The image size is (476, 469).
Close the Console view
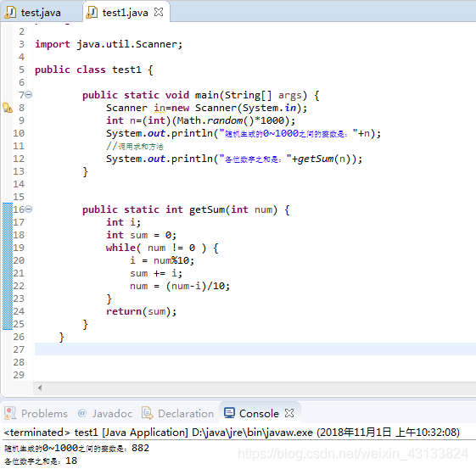289,413
